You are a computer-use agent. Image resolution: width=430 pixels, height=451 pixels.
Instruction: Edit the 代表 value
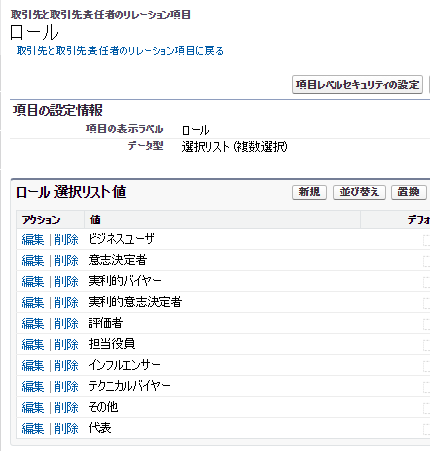pyautogui.click(x=33, y=428)
